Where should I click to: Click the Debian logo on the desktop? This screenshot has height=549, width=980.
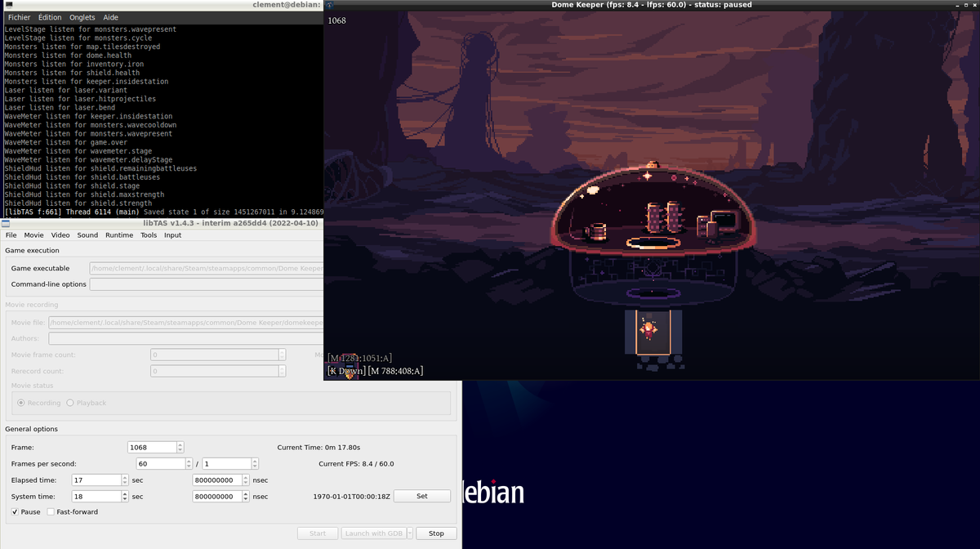[x=493, y=491]
